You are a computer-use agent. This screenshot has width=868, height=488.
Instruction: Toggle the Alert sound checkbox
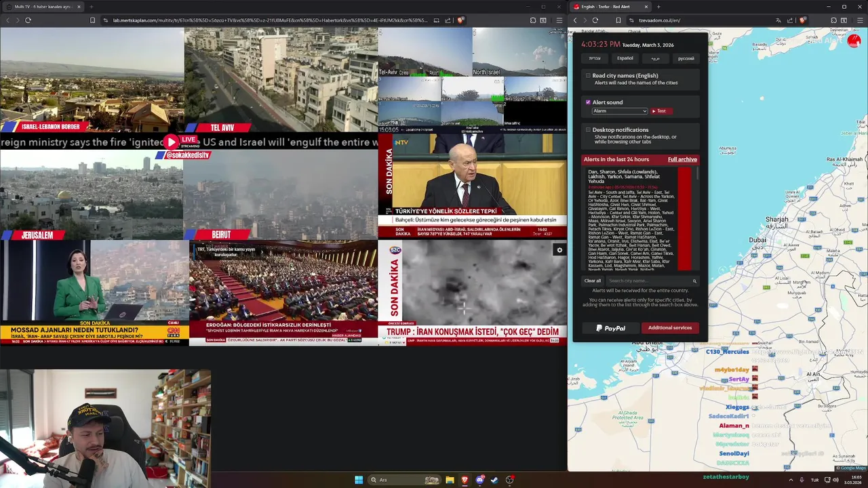pyautogui.click(x=588, y=102)
